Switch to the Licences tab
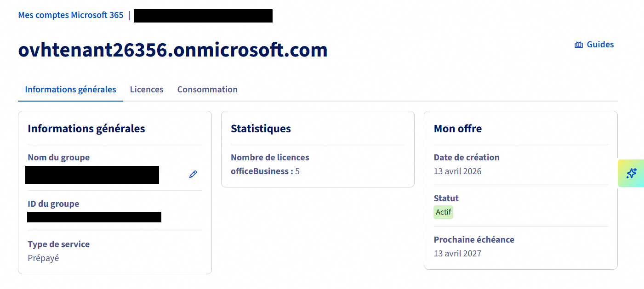Screen dimensions: 644x289 tap(147, 90)
